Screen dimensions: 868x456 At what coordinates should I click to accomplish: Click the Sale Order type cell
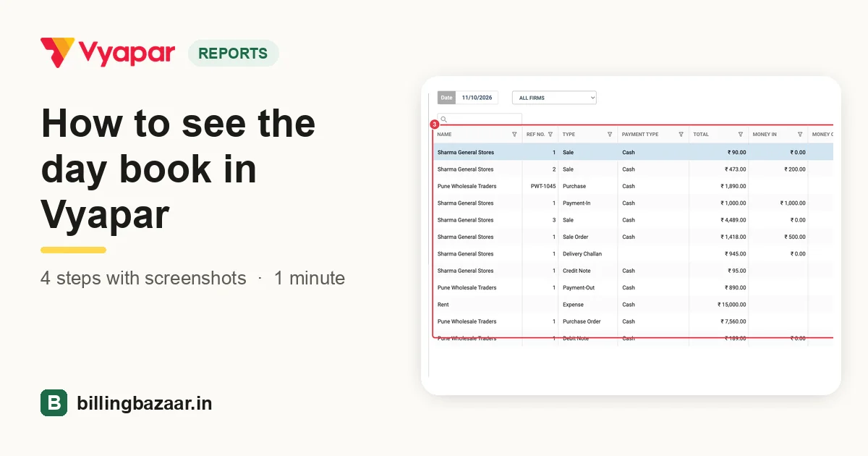tap(575, 237)
